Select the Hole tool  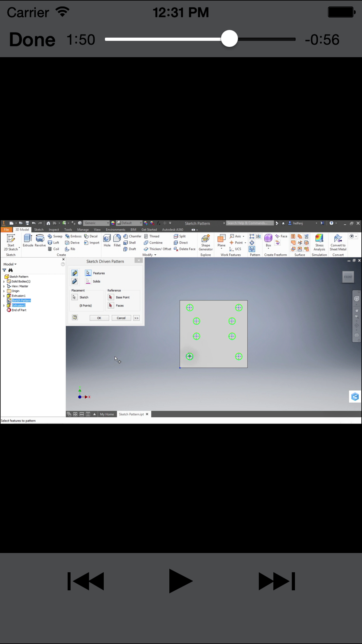(107, 241)
